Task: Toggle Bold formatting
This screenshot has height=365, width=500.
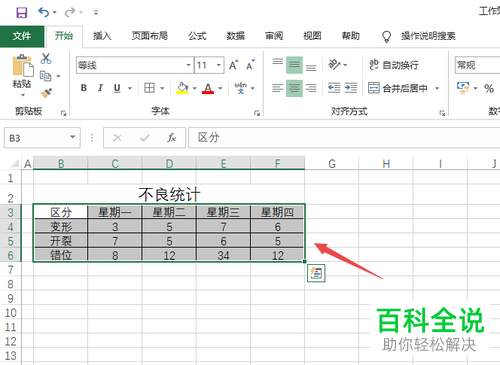Action: [84, 88]
